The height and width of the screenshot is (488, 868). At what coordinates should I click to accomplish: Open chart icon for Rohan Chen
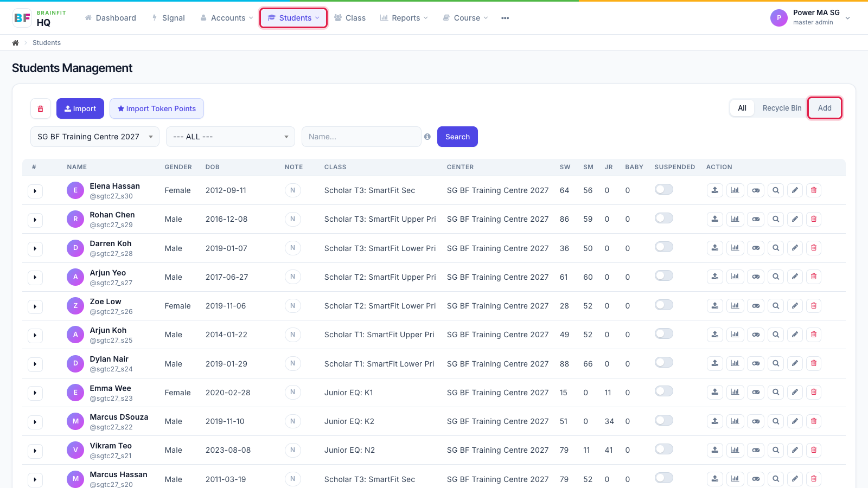(x=735, y=219)
